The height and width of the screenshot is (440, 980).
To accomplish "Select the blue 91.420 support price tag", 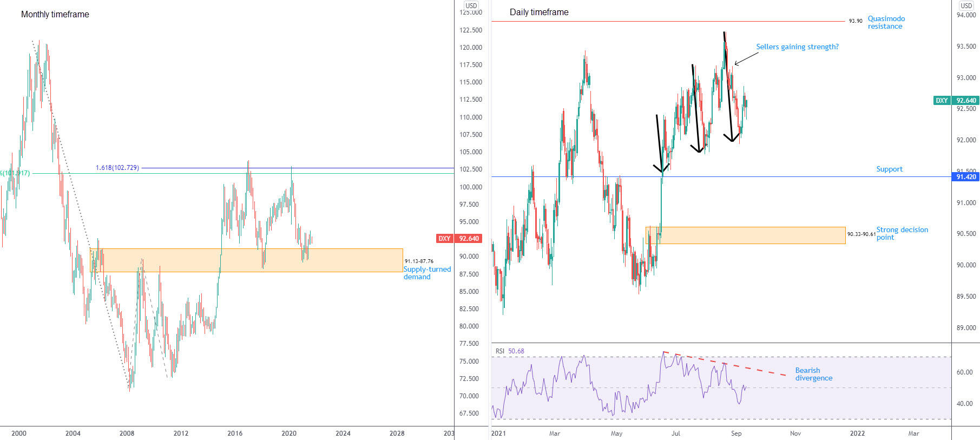I will click(x=965, y=177).
